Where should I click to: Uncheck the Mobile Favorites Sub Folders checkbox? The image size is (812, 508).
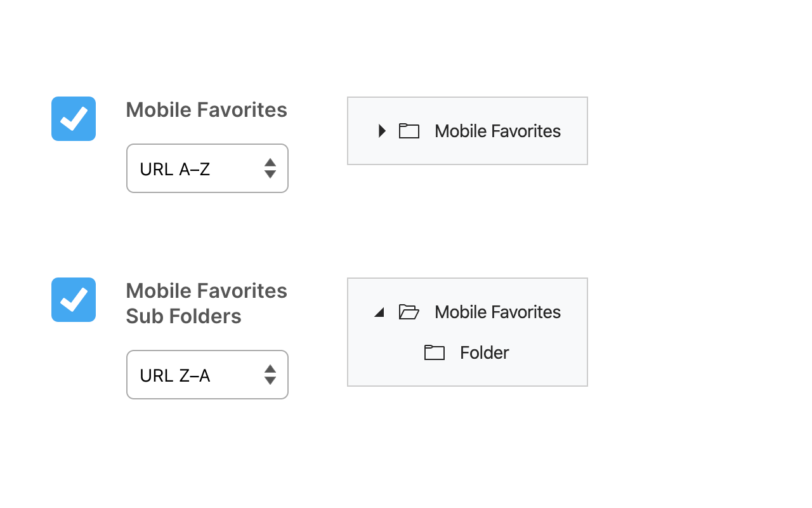(x=74, y=300)
